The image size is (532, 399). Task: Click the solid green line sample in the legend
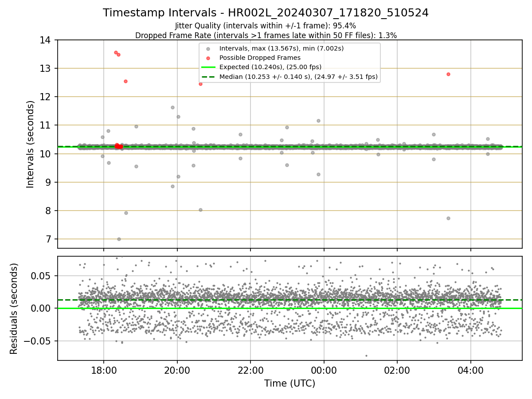tap(209, 67)
